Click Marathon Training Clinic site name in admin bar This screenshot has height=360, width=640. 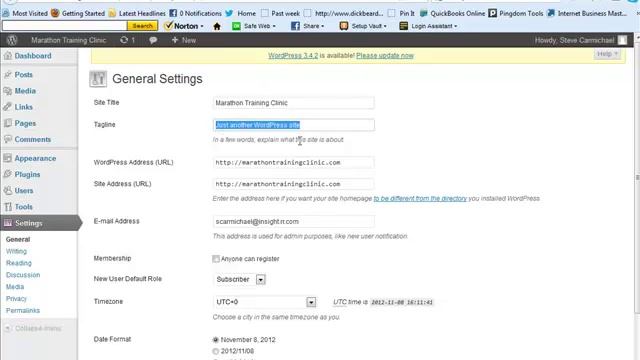pos(69,40)
